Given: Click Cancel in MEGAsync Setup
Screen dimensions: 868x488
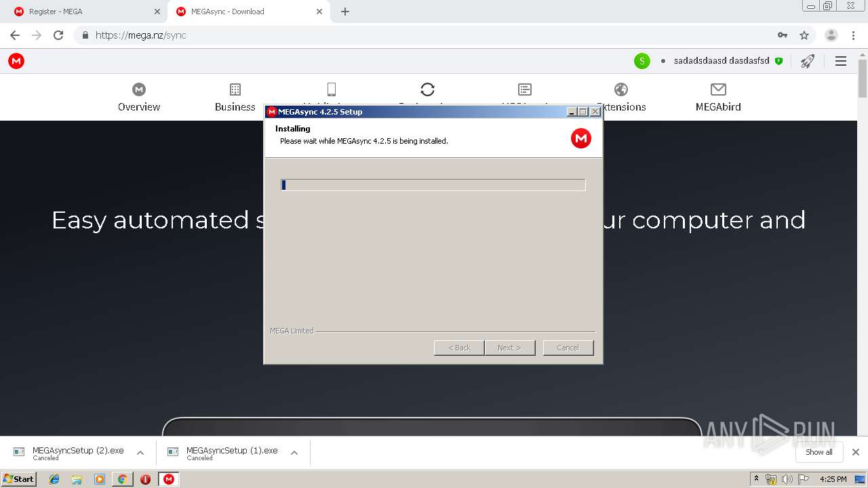Looking at the screenshot, I should (568, 348).
